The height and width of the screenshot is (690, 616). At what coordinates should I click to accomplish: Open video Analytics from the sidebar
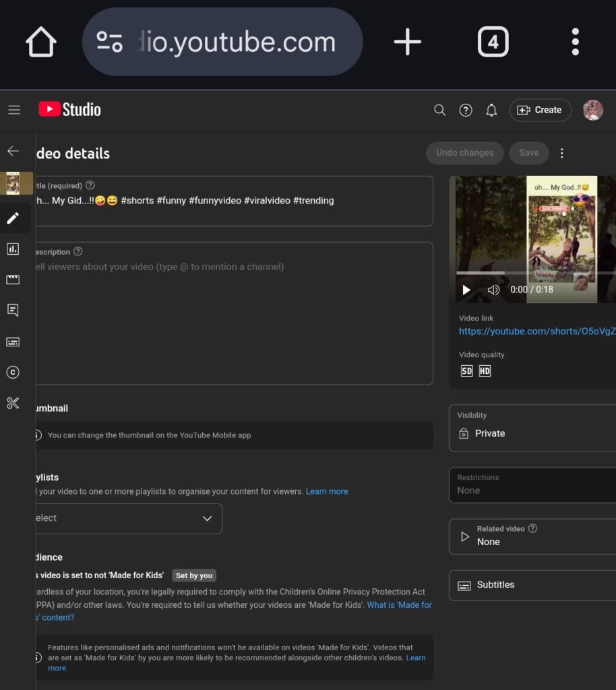[x=13, y=249]
